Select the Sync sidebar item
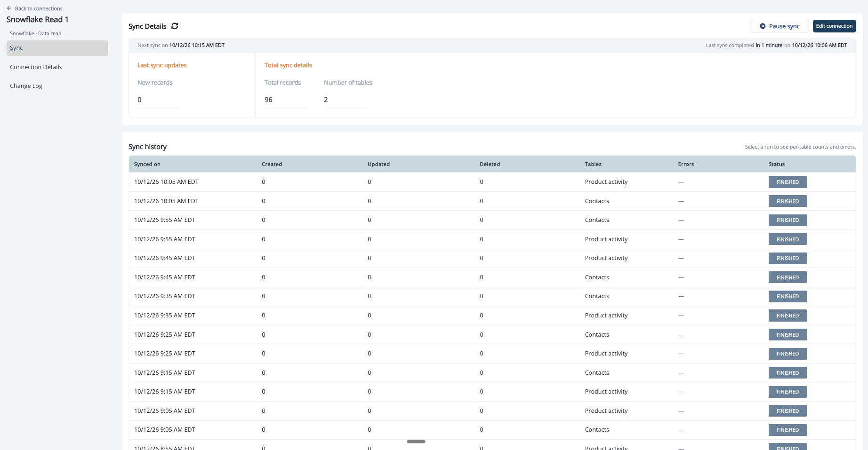 click(x=57, y=48)
